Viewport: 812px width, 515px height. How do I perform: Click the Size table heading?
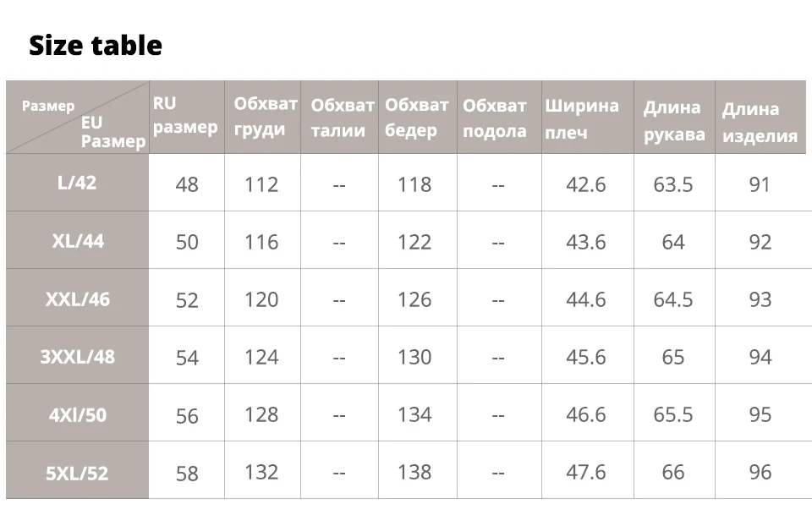pos(95,45)
